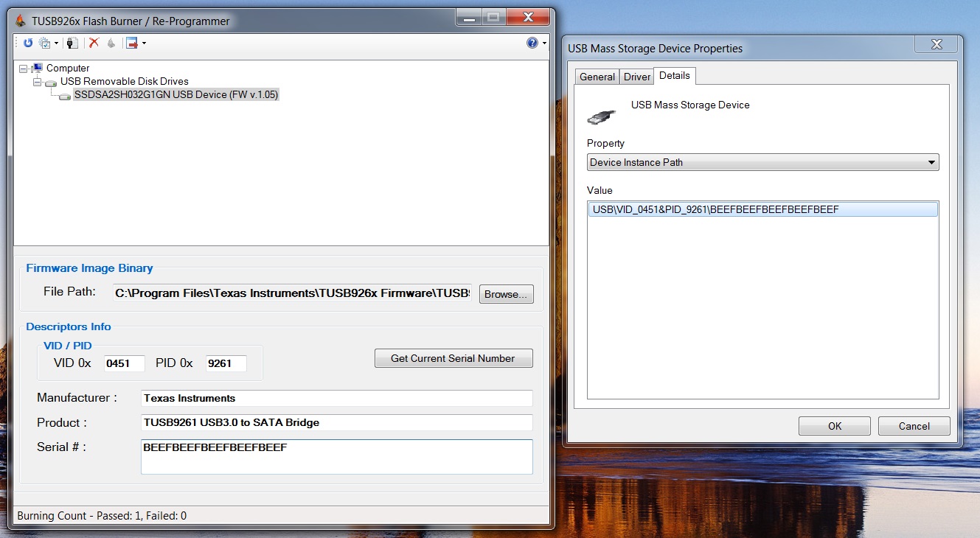Click the PID 0x field showing 9261
This screenshot has width=980, height=538.
[x=226, y=363]
